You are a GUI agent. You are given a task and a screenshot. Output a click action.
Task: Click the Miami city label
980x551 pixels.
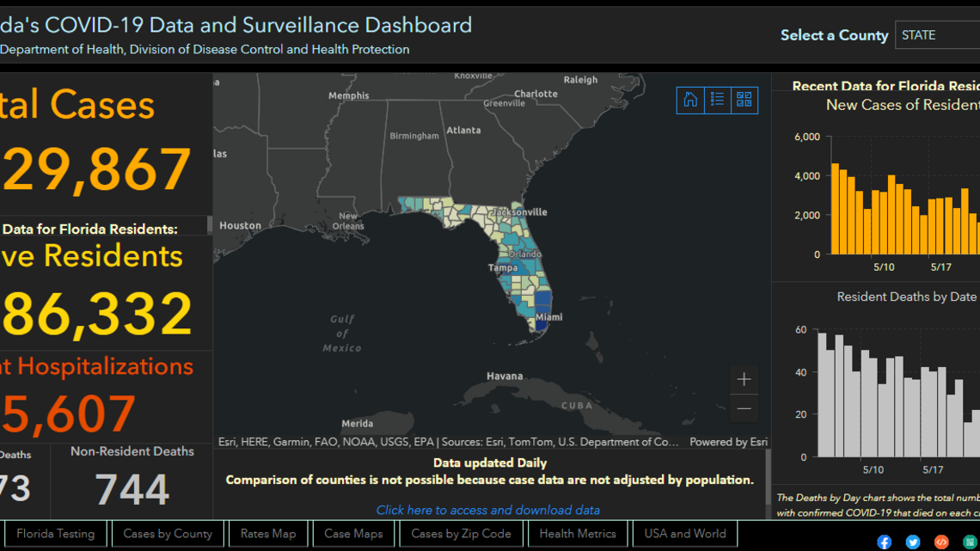tap(549, 317)
